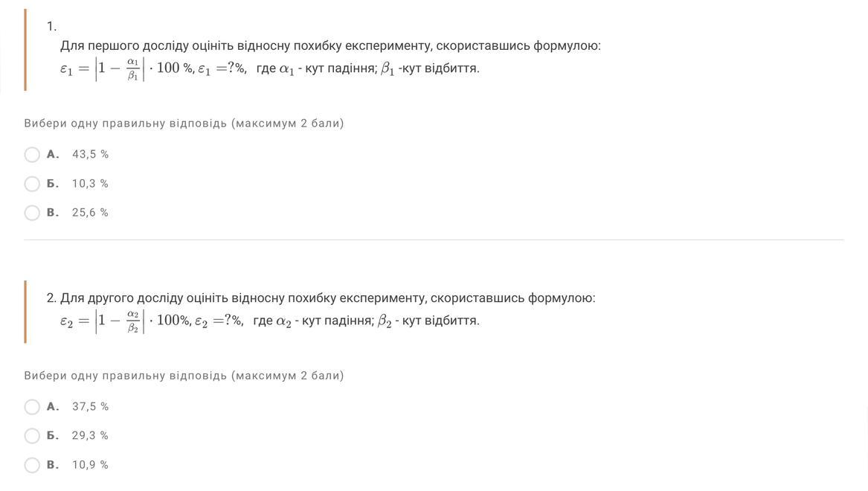Click the '29,3 %' answer text label
The width and height of the screenshot is (868, 491).
90,436
